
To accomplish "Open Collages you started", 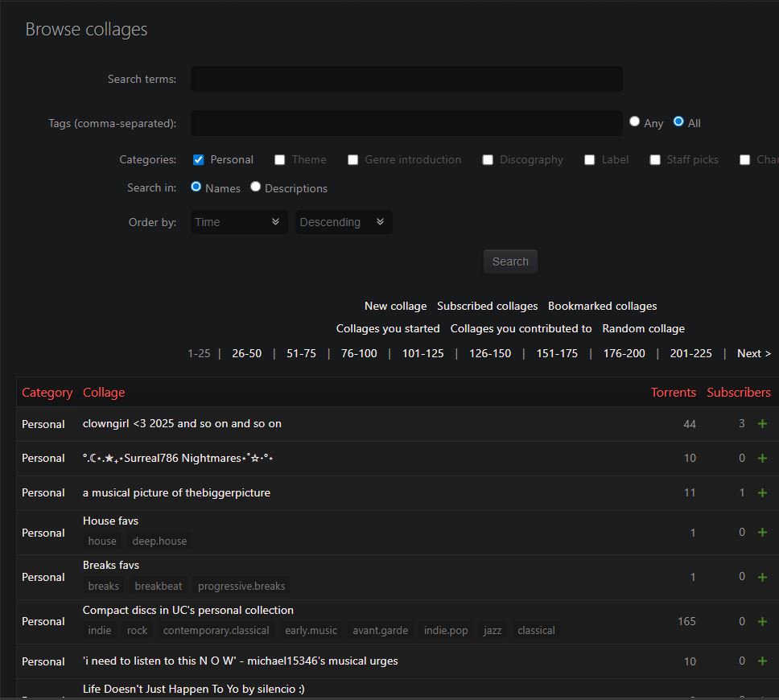I will [388, 328].
